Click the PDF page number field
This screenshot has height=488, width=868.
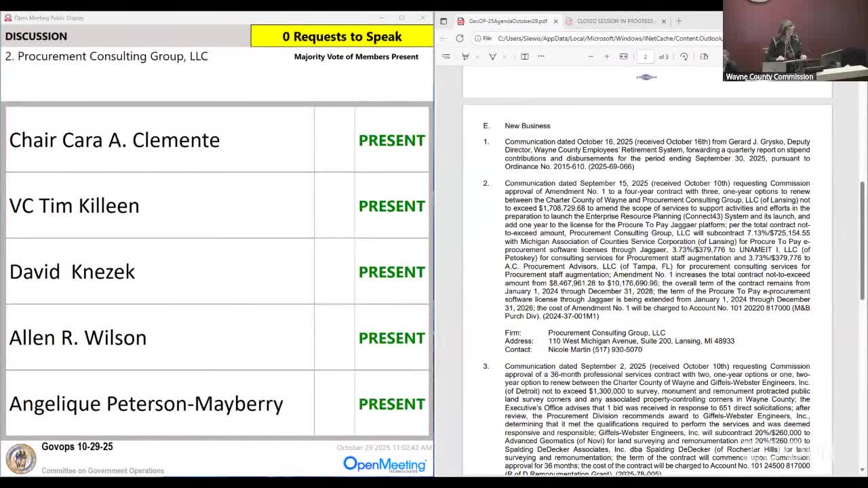[x=645, y=56]
